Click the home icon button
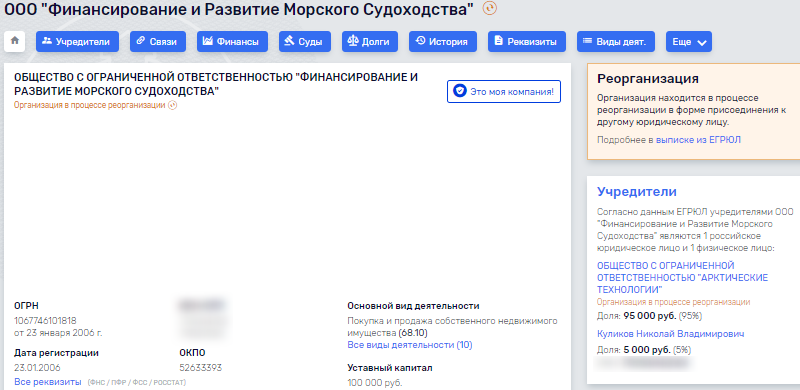The image size is (800, 390). pos(14,41)
